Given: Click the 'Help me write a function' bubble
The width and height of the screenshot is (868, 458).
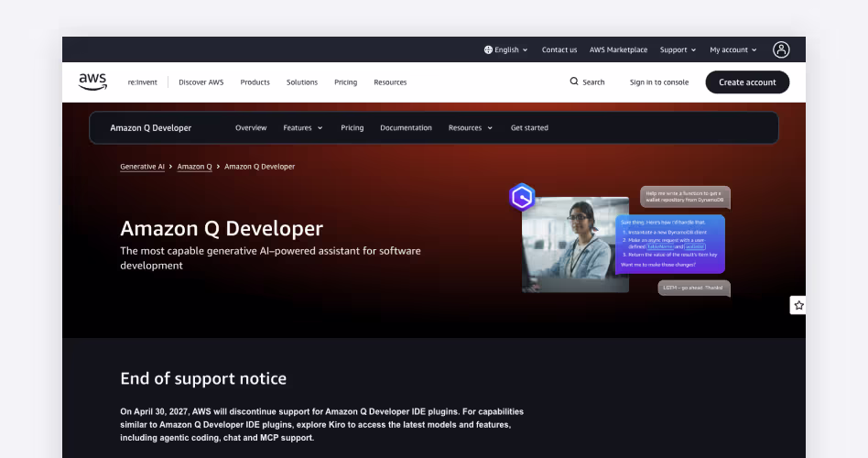Looking at the screenshot, I should 685,197.
